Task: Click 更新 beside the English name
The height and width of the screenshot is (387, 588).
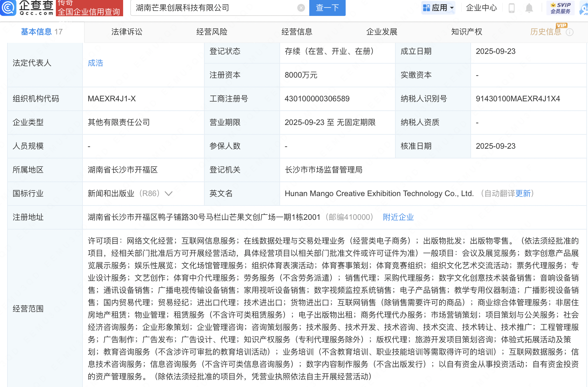Action: click(523, 193)
